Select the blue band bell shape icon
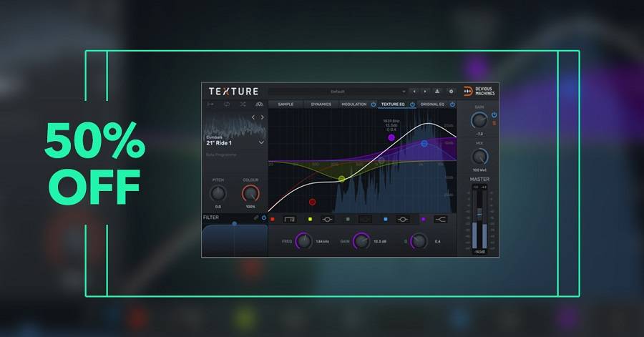 (x=402, y=219)
